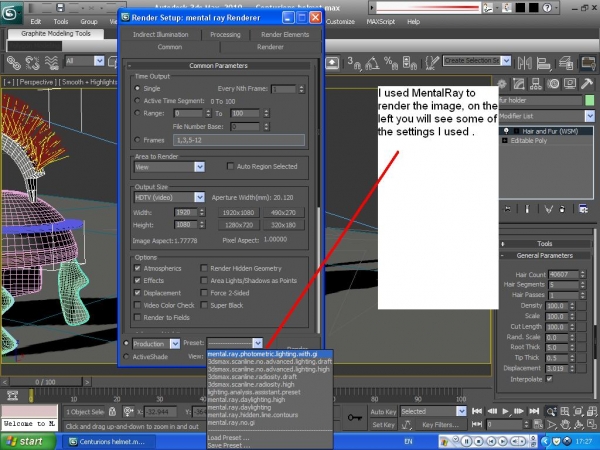The width and height of the screenshot is (600, 450).
Task: Toggle the Atmospherics checkbox
Action: (x=137, y=268)
